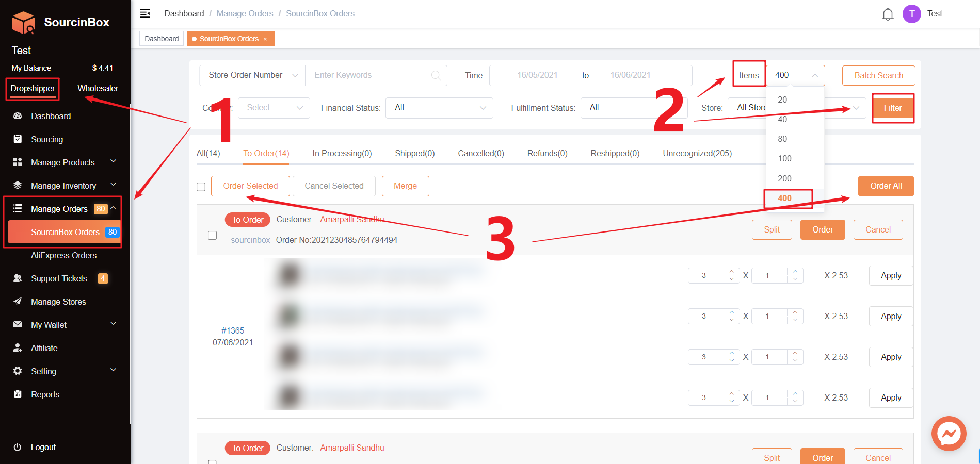Screen dimensions: 980x464
Task: Click the Sourcing clipboard icon
Action: [x=18, y=139]
